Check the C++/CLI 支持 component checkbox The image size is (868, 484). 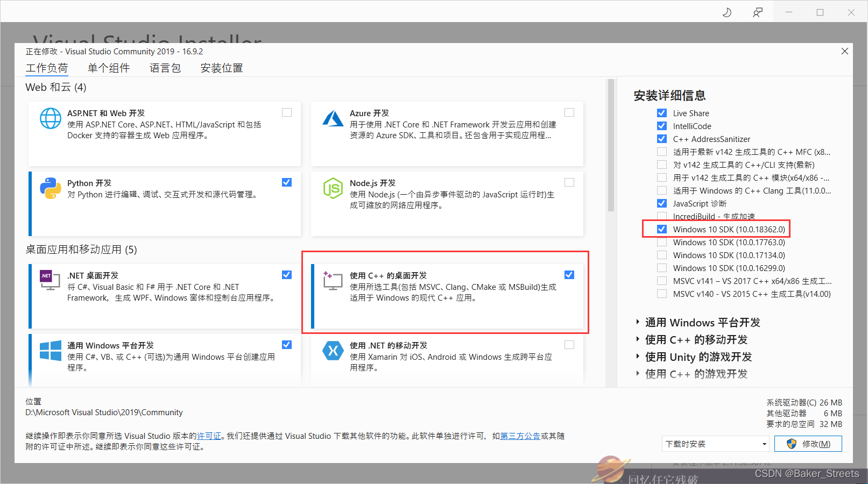tap(662, 165)
